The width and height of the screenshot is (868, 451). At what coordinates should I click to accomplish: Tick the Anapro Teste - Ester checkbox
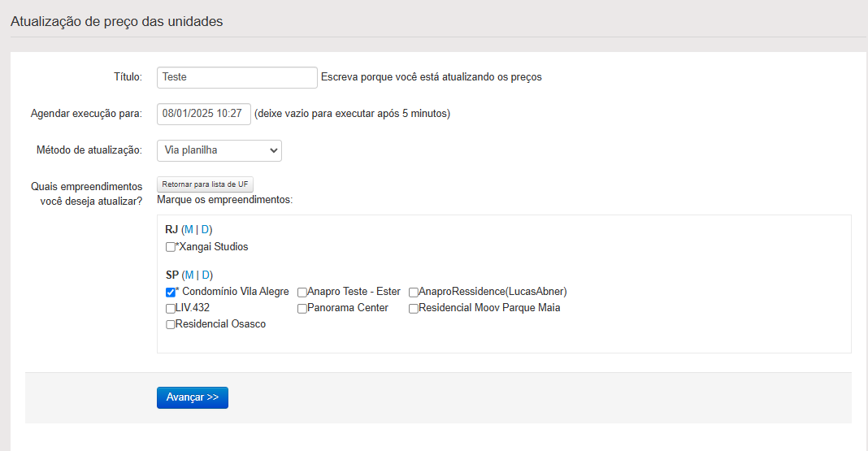pos(302,293)
